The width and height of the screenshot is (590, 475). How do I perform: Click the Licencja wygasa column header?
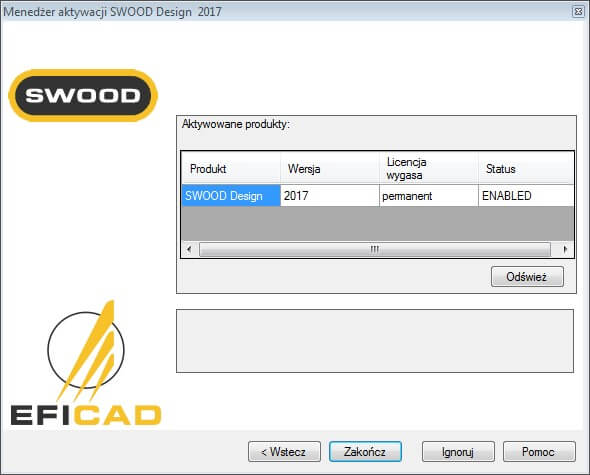click(429, 168)
